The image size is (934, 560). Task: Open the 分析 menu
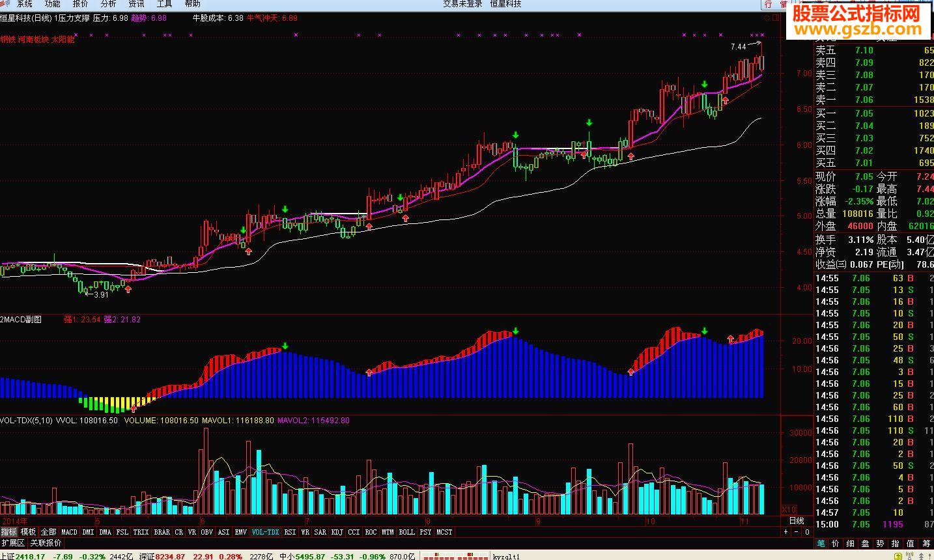click(108, 4)
